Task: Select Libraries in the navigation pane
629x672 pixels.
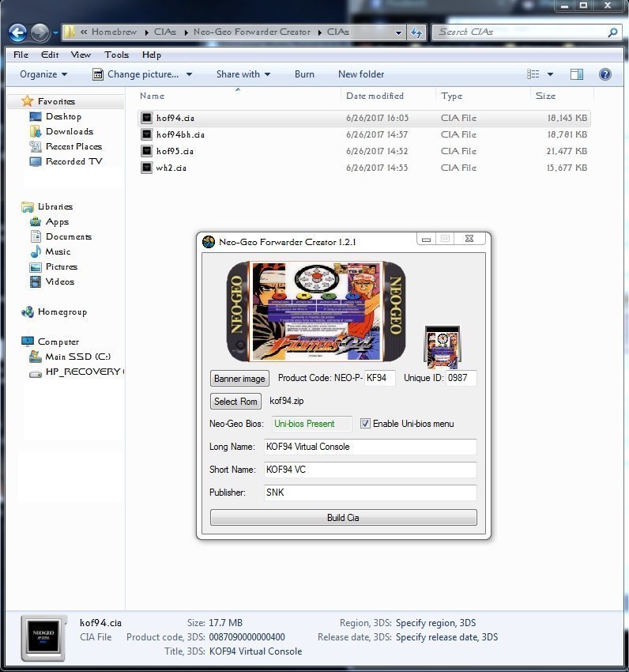Action: pos(55,206)
